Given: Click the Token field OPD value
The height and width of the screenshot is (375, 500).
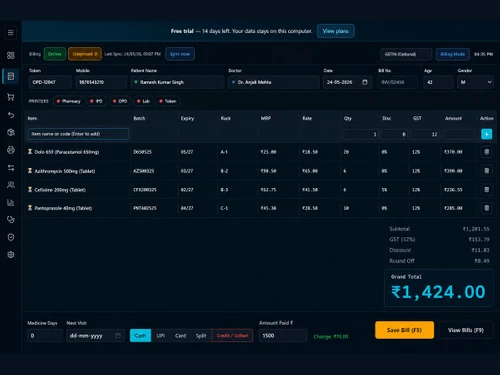Looking at the screenshot, I should 50,82.
